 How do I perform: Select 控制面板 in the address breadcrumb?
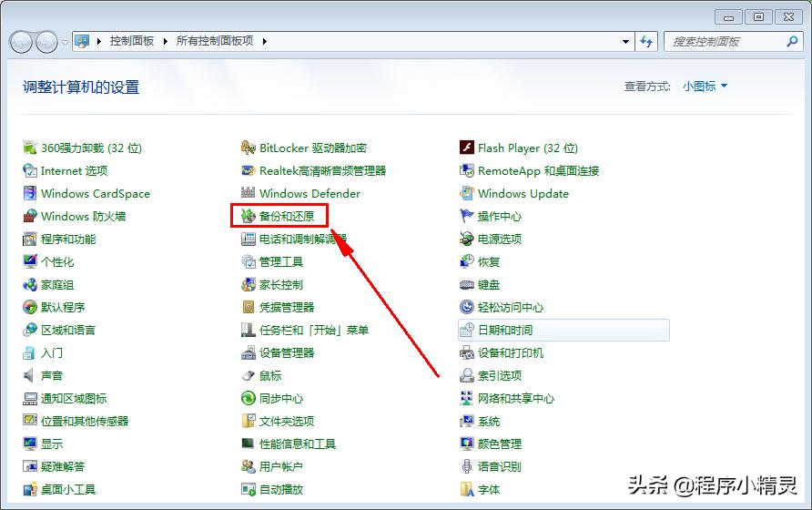131,41
